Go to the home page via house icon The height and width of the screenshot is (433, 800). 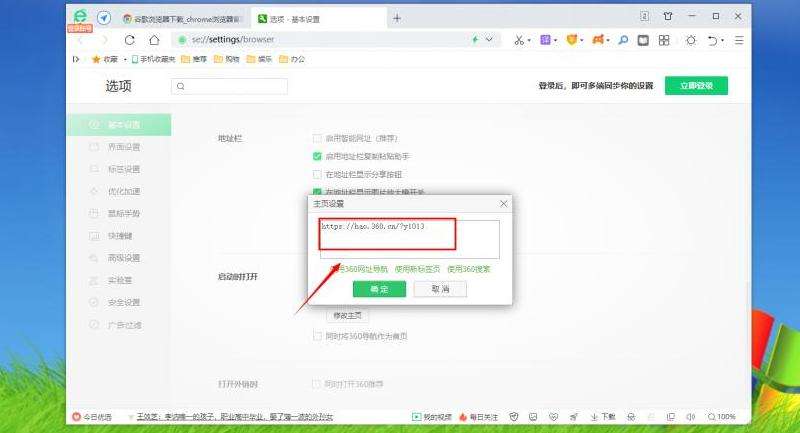click(154, 40)
